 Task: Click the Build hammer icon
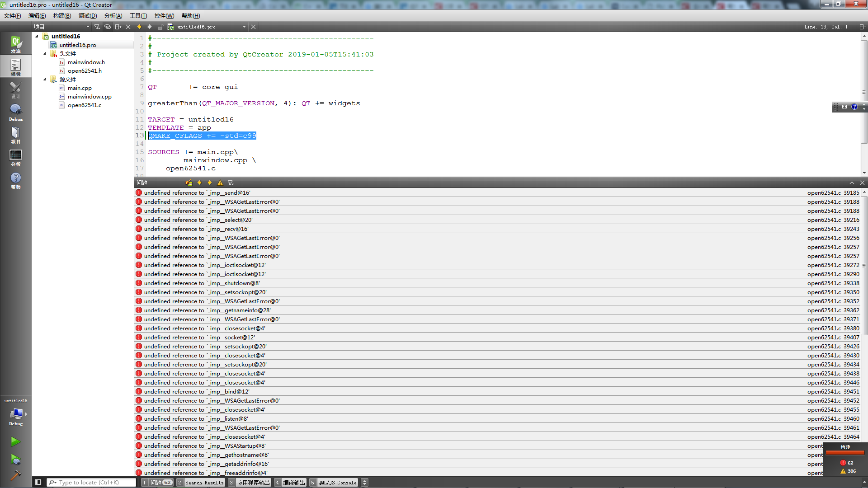15,475
